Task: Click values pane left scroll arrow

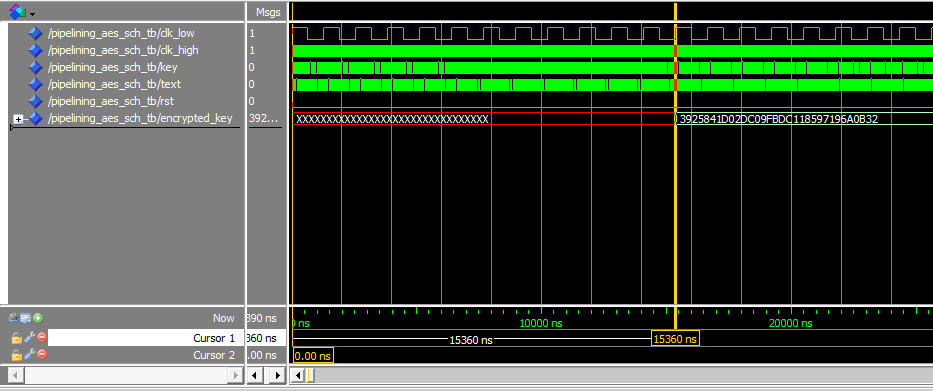Action: (256, 376)
